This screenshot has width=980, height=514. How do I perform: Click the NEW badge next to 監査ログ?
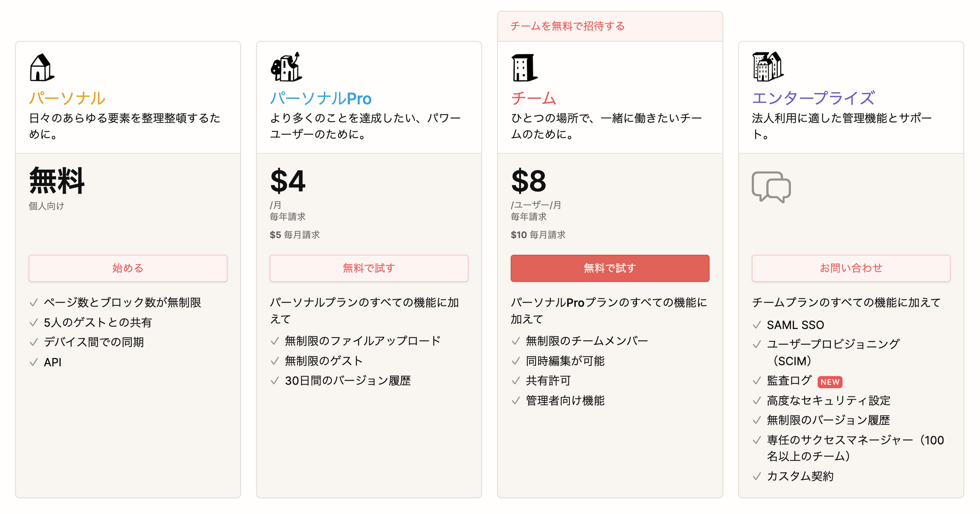coord(830,382)
